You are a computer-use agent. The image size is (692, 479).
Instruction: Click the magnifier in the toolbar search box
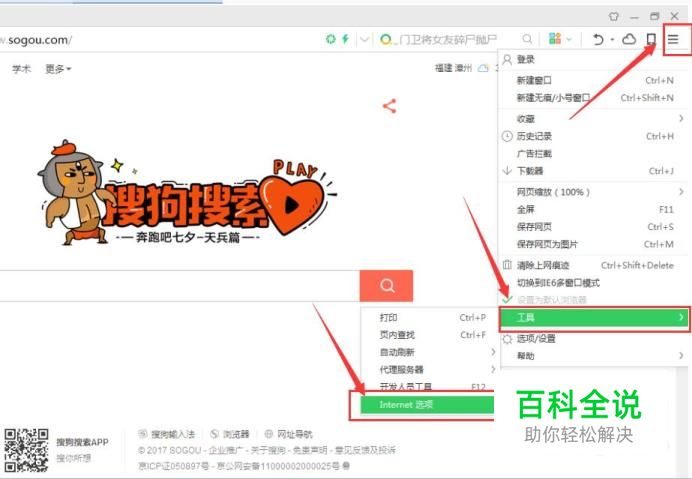pyautogui.click(x=527, y=39)
